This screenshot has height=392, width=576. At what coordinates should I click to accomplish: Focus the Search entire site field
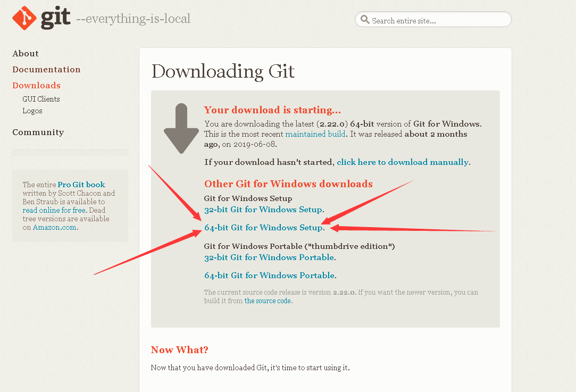click(x=433, y=20)
